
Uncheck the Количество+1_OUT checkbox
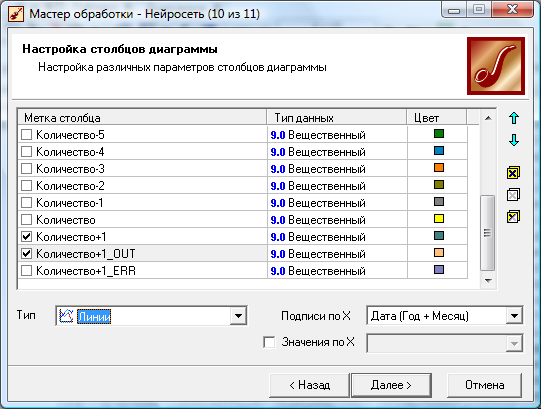pyautogui.click(x=27, y=254)
